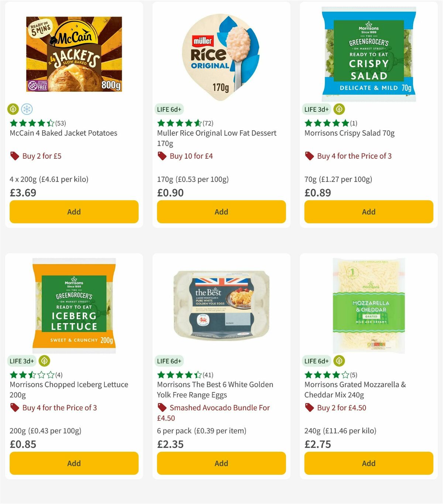The width and height of the screenshot is (443, 504).
Task: Click the tag icon on Crispy Salad's Buy 4 offer
Action: pos(310,156)
